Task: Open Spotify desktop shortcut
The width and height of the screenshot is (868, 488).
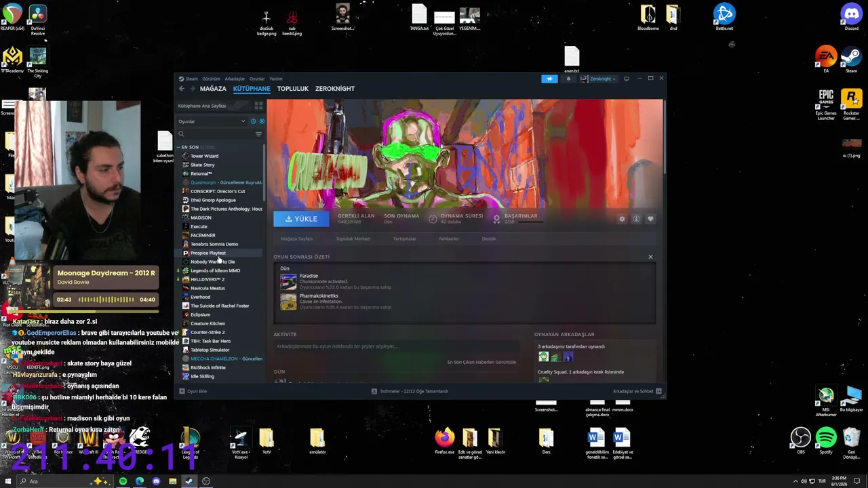Action: (826, 441)
